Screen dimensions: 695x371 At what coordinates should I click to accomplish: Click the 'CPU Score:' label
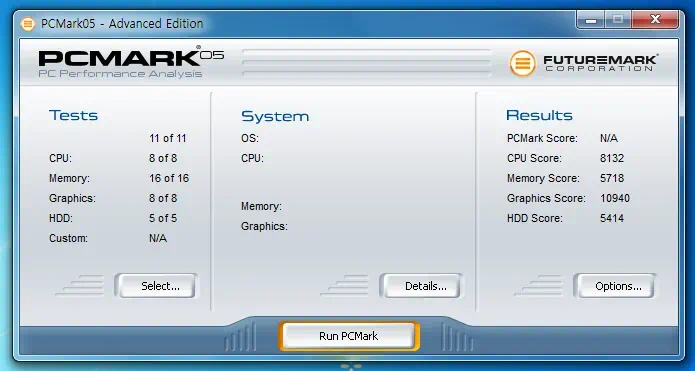pos(534,158)
